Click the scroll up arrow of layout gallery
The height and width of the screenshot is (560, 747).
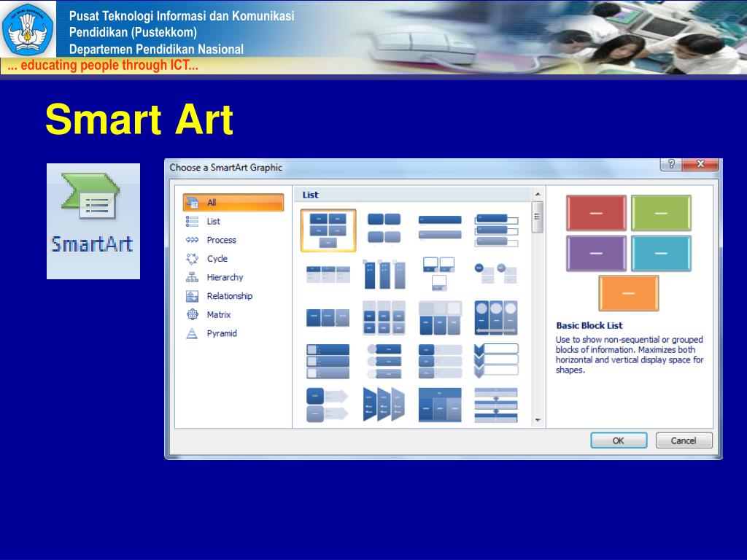pos(538,194)
